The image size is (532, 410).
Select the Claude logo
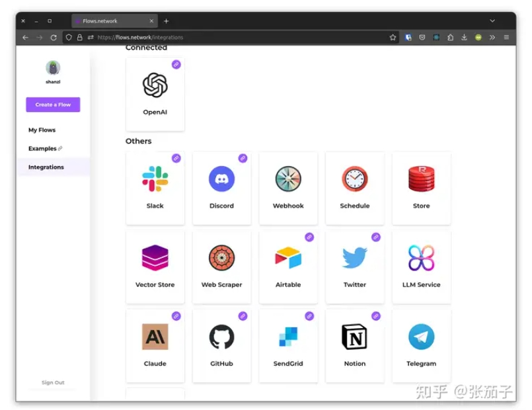click(x=155, y=337)
